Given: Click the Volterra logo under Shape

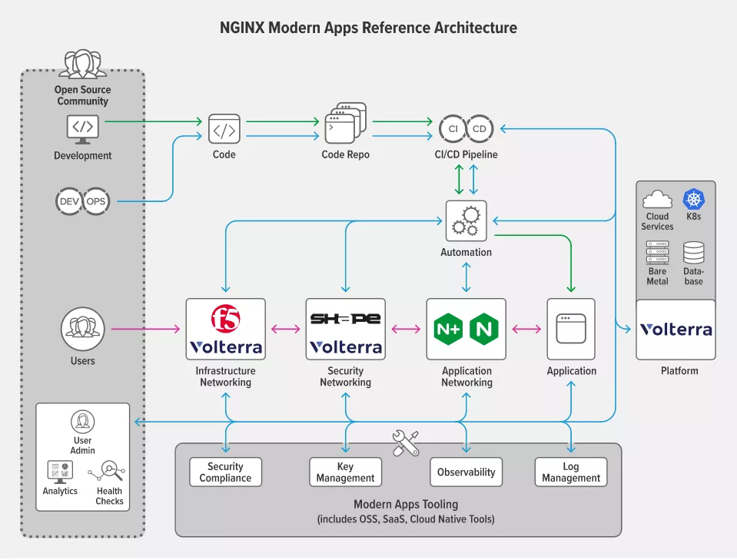Looking at the screenshot, I should pos(346,347).
